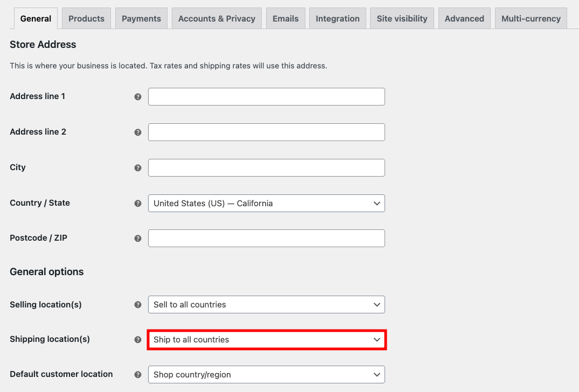The height and width of the screenshot is (392, 579).
Task: Click the help icon beside Address line 2
Action: click(138, 132)
